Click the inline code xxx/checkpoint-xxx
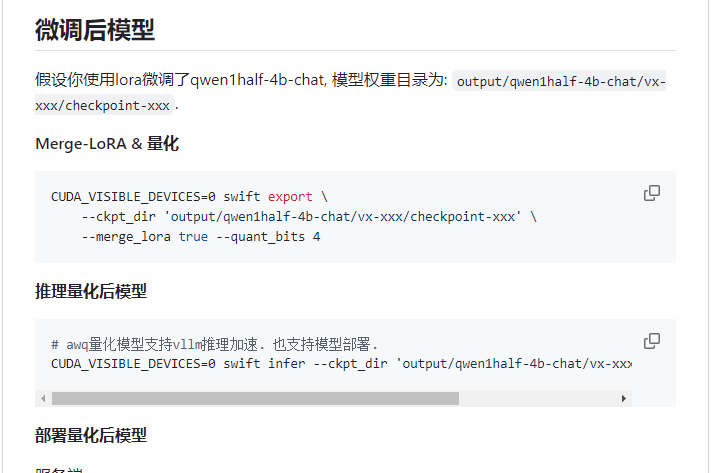The image size is (712, 473). tap(104, 105)
